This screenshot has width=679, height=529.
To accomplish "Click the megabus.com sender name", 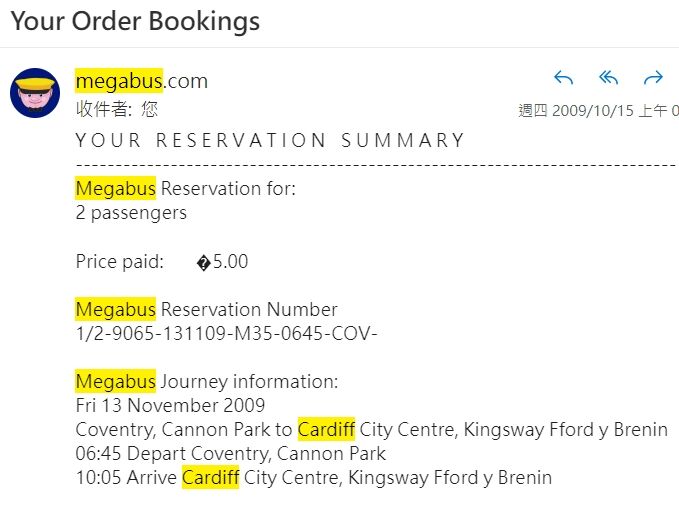I will point(142,81).
